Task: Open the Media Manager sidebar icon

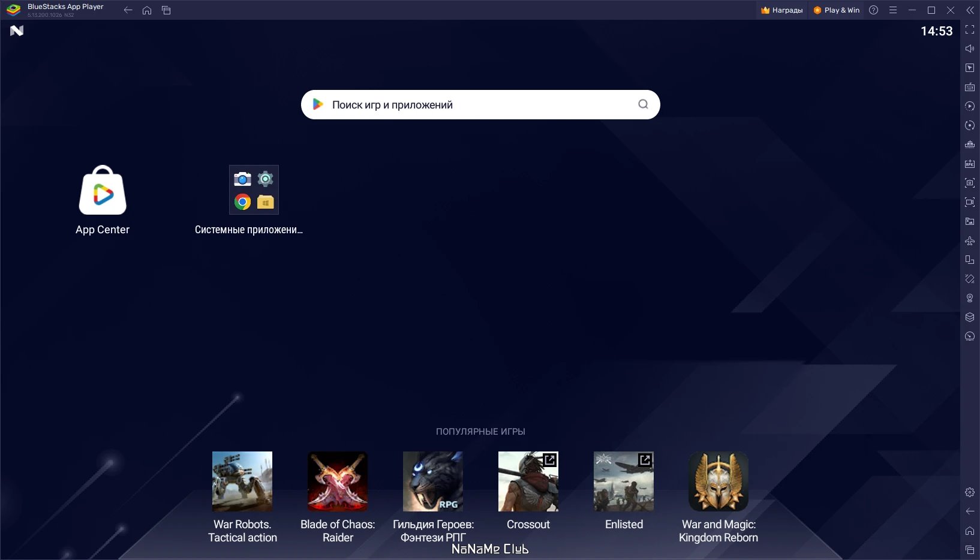Action: (x=970, y=221)
